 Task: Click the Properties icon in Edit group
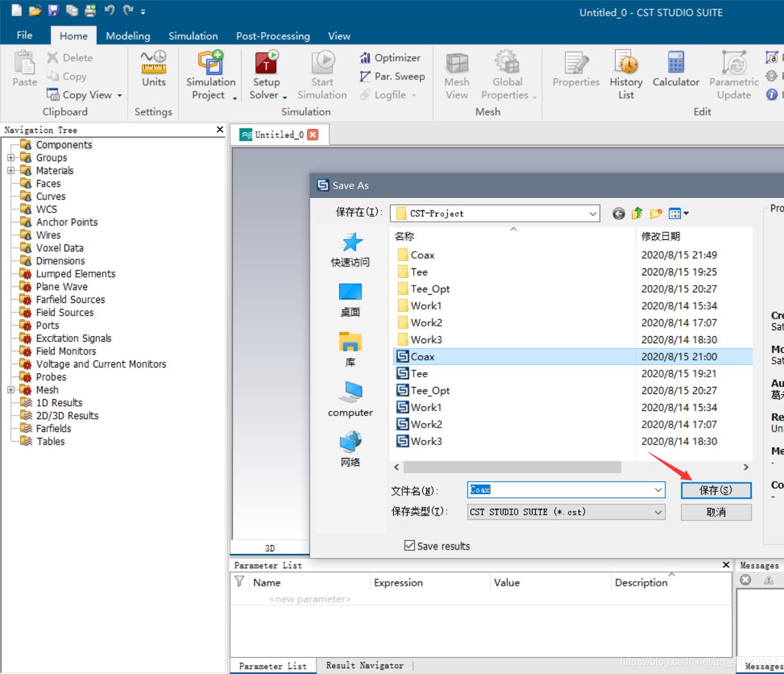pyautogui.click(x=576, y=63)
